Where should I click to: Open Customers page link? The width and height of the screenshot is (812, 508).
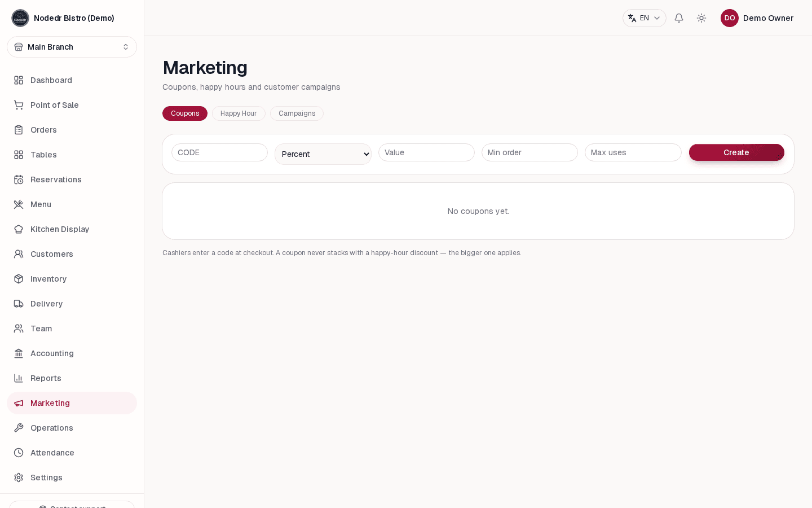coord(72,254)
